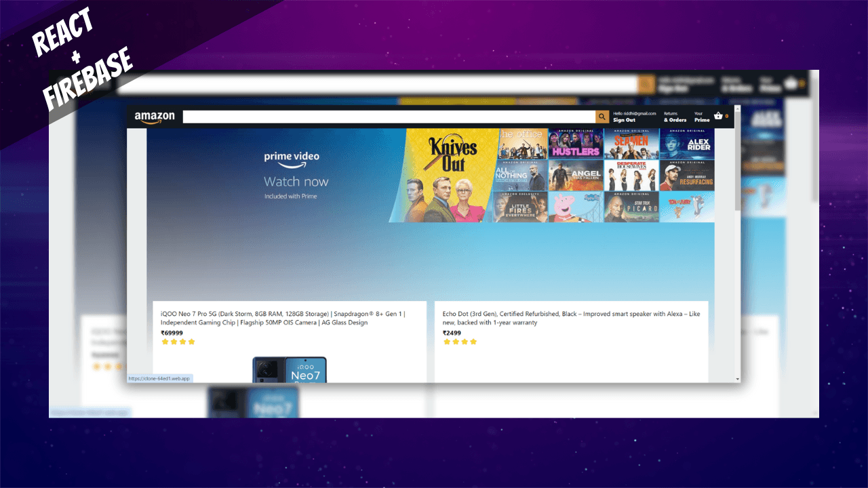Image resolution: width=868 pixels, height=488 pixels.
Task: Click the scrollbar down arrow of the front window
Action: click(737, 379)
